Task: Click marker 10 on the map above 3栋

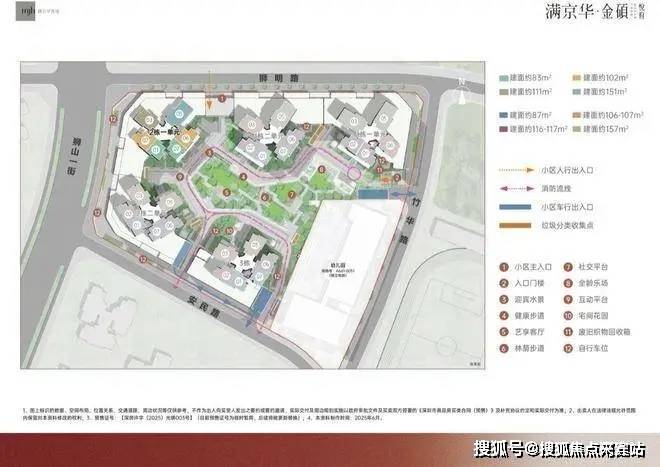Action: pos(229,231)
